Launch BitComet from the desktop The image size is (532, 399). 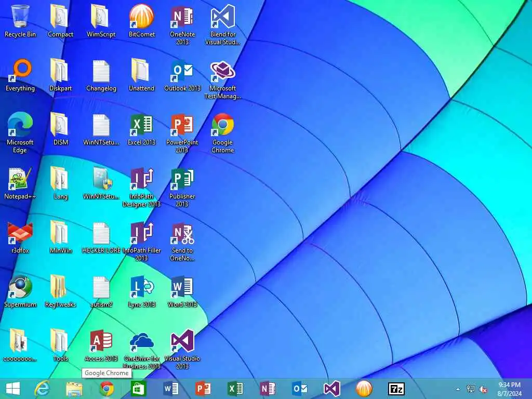[141, 21]
